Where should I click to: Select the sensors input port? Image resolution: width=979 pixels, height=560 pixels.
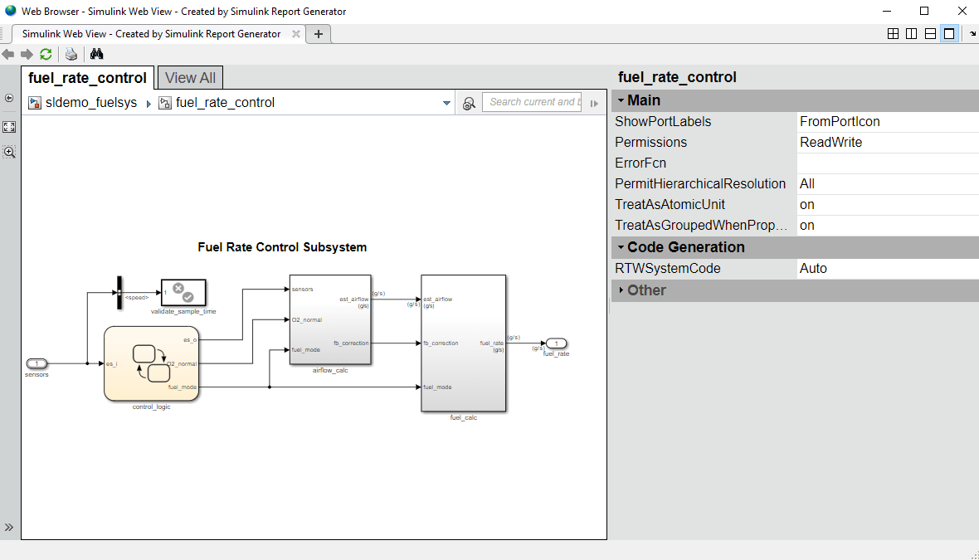click(37, 363)
